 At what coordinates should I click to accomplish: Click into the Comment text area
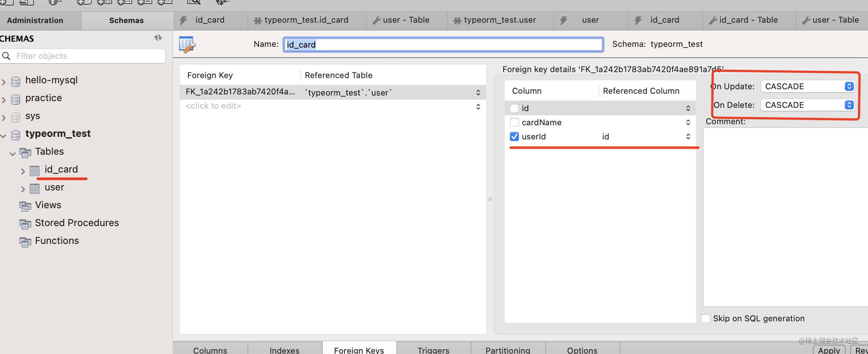point(785,217)
